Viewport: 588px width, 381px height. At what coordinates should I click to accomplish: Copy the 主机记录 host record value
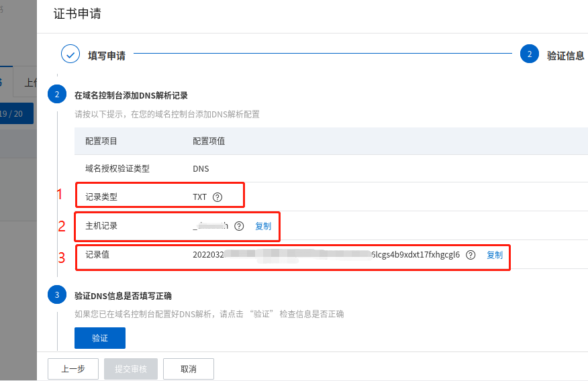point(263,227)
